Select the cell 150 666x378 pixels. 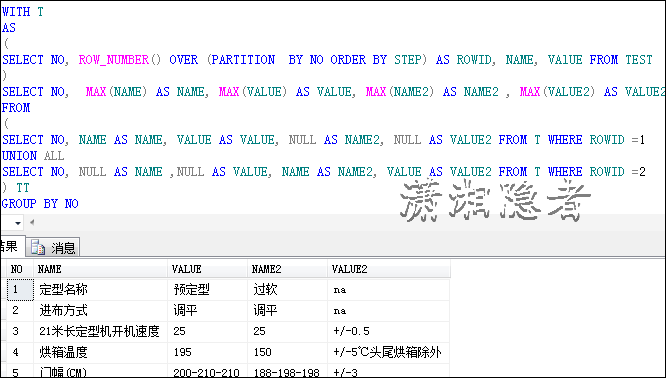(288, 352)
